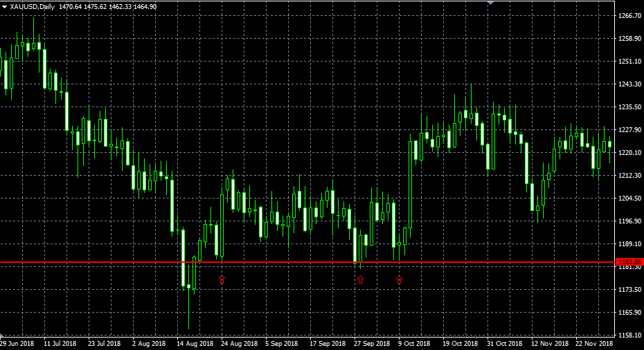Click the small triangle before XAUUSD,Daily
644x350 pixels.
pos(5,7)
